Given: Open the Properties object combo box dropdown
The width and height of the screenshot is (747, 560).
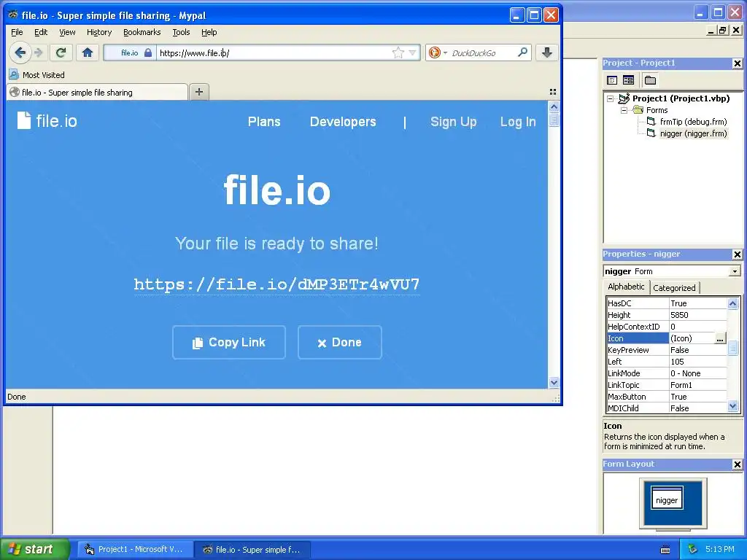Looking at the screenshot, I should tap(735, 271).
